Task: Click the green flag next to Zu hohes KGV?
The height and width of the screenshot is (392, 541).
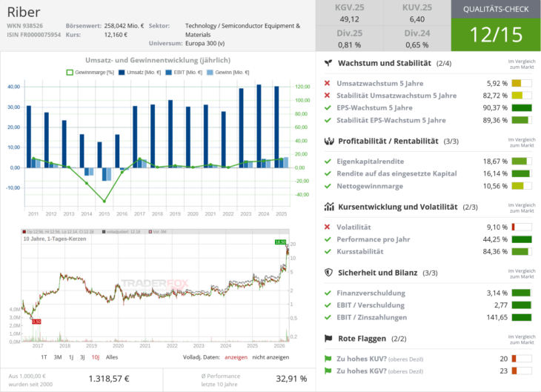Action: (328, 371)
